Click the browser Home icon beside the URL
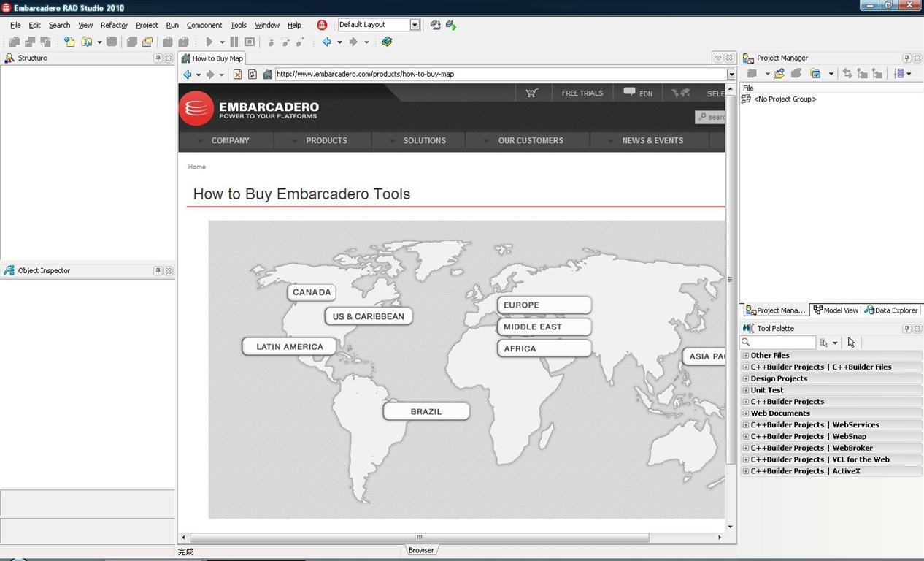924x561 pixels. (267, 75)
